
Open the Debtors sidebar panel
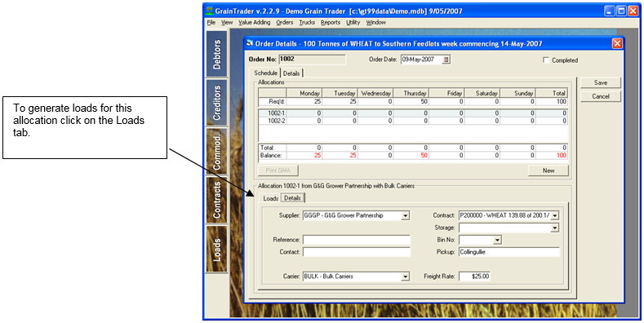coord(216,54)
